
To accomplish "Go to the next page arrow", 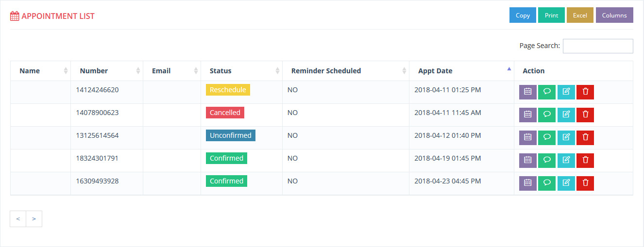I will coord(34,219).
